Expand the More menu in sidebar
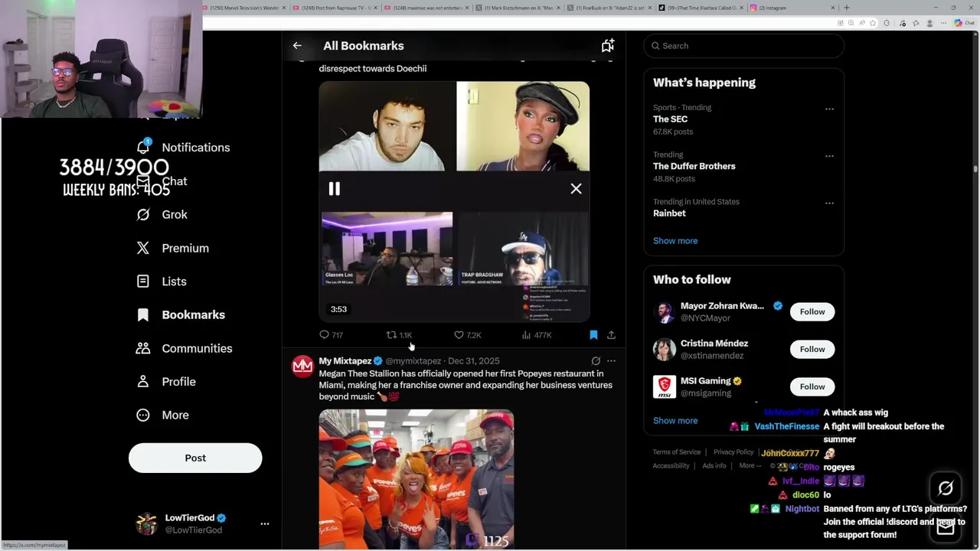 tap(162, 415)
